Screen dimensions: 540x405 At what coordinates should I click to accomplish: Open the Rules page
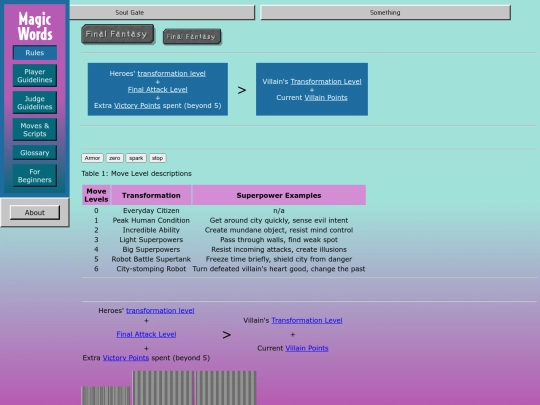(x=35, y=53)
